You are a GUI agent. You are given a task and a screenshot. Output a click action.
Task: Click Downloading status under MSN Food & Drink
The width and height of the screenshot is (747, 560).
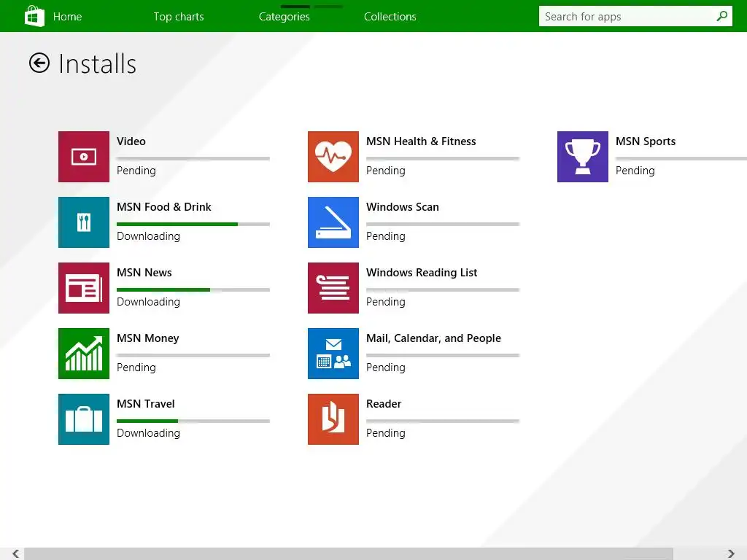click(149, 237)
